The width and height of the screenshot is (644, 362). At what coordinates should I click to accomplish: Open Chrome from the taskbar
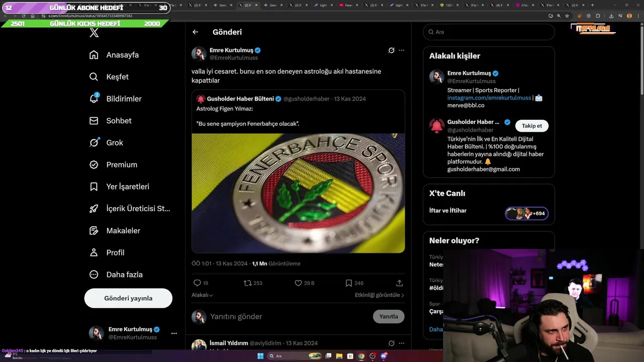361,356
